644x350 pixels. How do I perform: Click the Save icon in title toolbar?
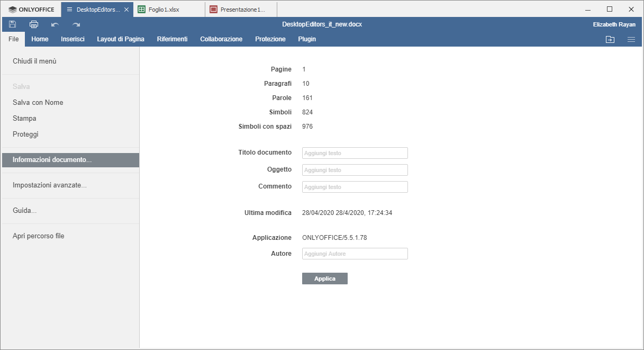coord(13,24)
